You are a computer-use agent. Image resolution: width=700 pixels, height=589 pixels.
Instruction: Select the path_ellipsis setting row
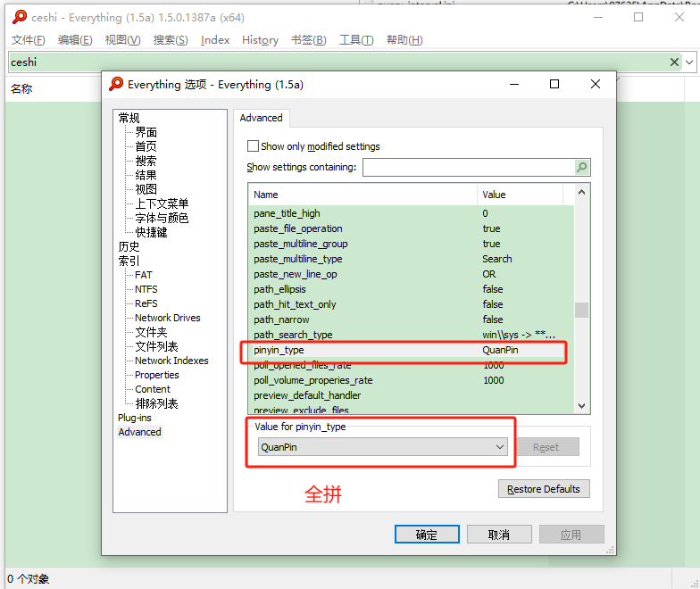(411, 289)
